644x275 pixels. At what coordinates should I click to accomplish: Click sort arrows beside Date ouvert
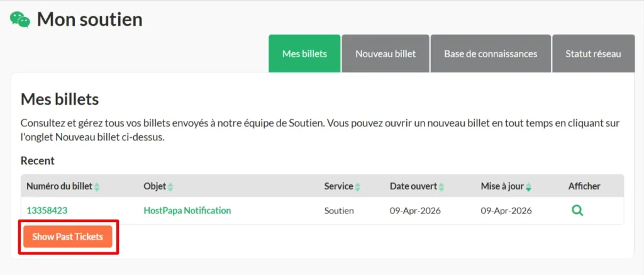pos(441,187)
